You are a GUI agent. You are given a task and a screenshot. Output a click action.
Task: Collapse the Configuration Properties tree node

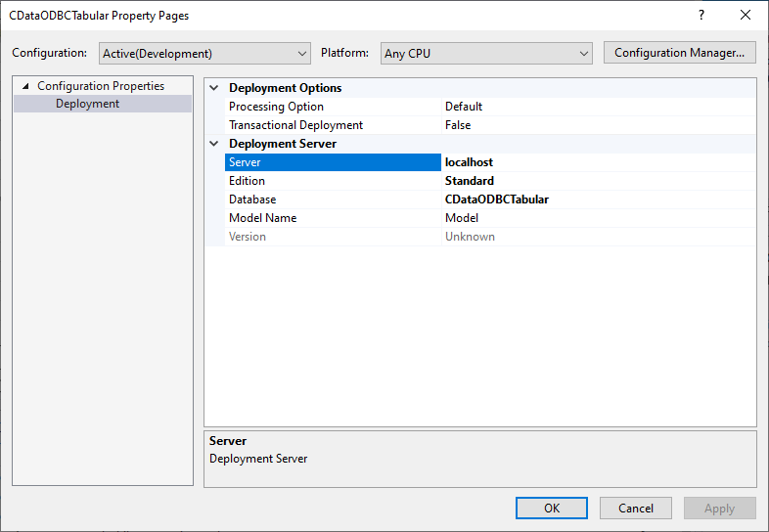pos(26,86)
